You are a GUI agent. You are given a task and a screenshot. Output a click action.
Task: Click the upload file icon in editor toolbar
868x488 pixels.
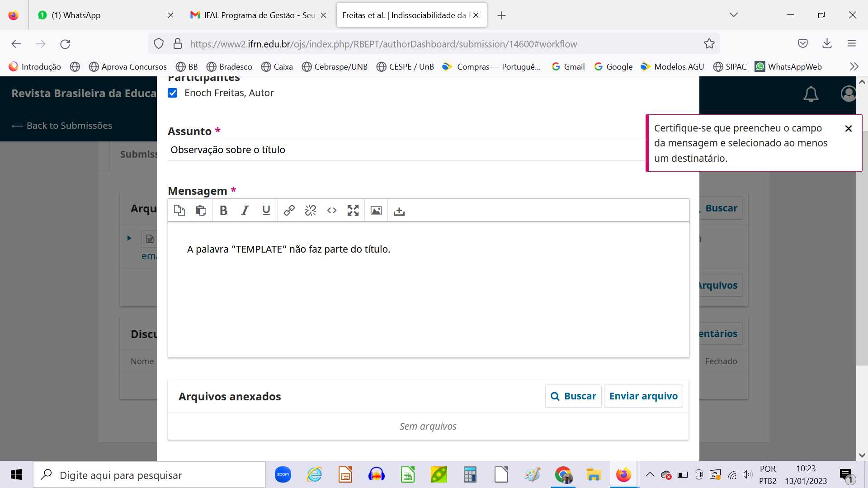pyautogui.click(x=399, y=211)
